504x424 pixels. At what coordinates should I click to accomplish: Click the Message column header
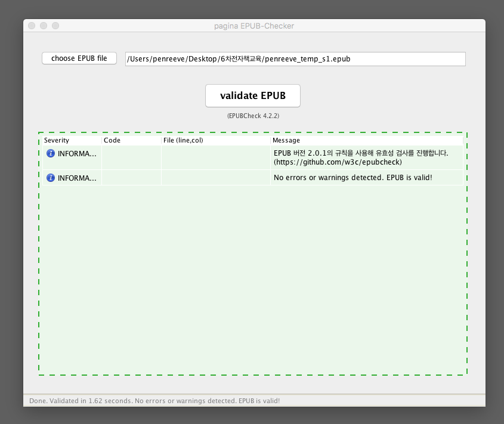coord(367,140)
